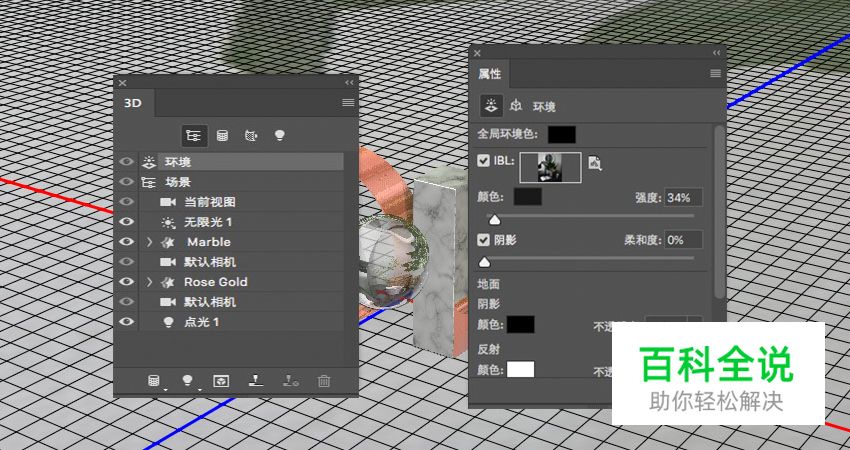This screenshot has width=850, height=450.
Task: Collapse the 属性 panel with double arrows
Action: [717, 53]
